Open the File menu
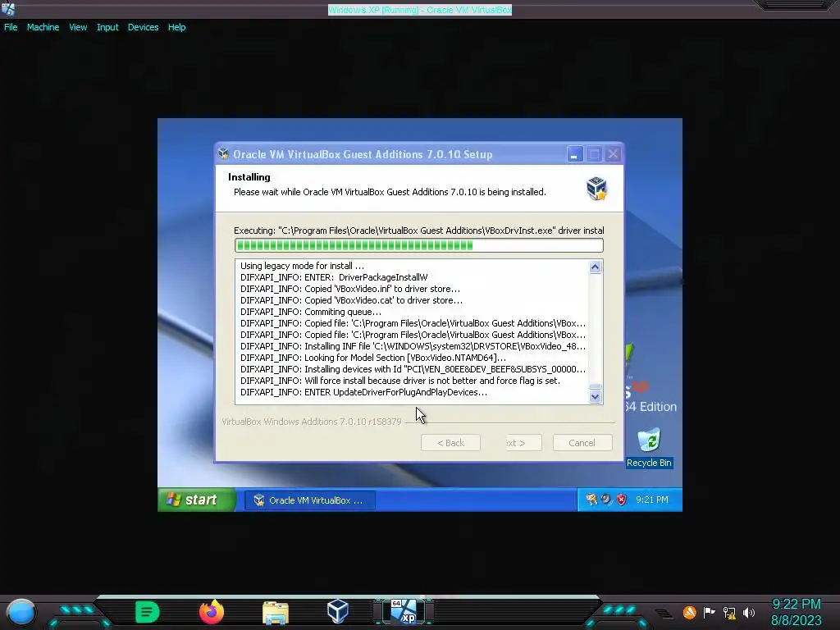This screenshot has height=630, width=840. (11, 27)
